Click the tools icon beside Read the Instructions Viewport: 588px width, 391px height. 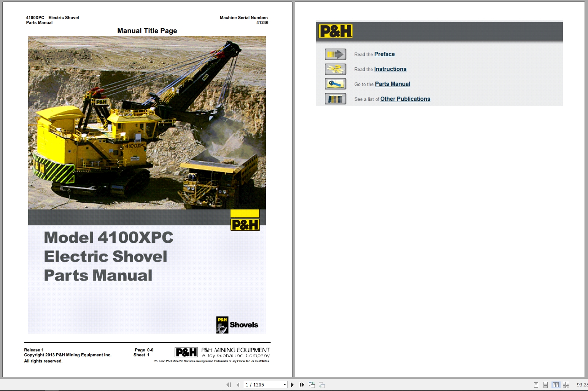tap(335, 69)
